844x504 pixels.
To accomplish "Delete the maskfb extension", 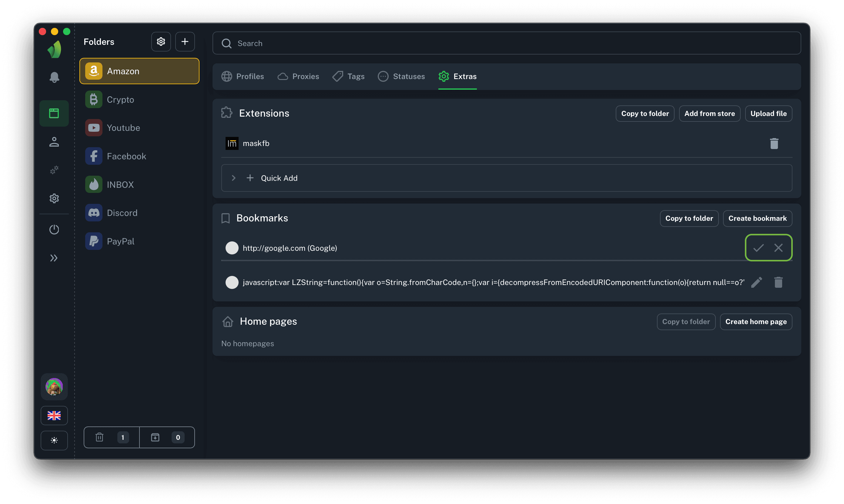I will 774,143.
